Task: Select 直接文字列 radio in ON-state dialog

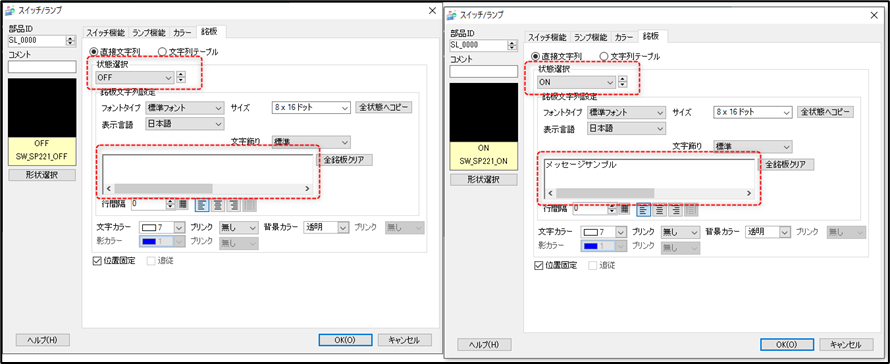Action: [x=535, y=56]
